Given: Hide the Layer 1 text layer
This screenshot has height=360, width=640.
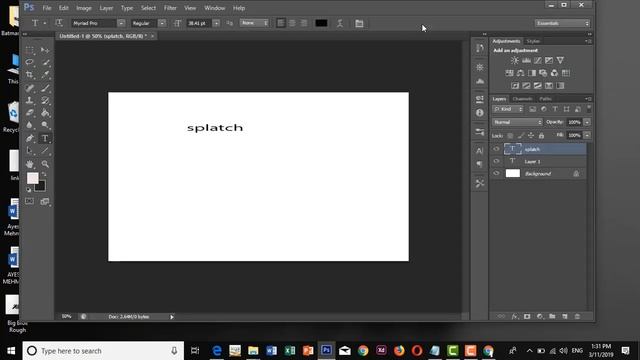Looking at the screenshot, I should (x=496, y=161).
